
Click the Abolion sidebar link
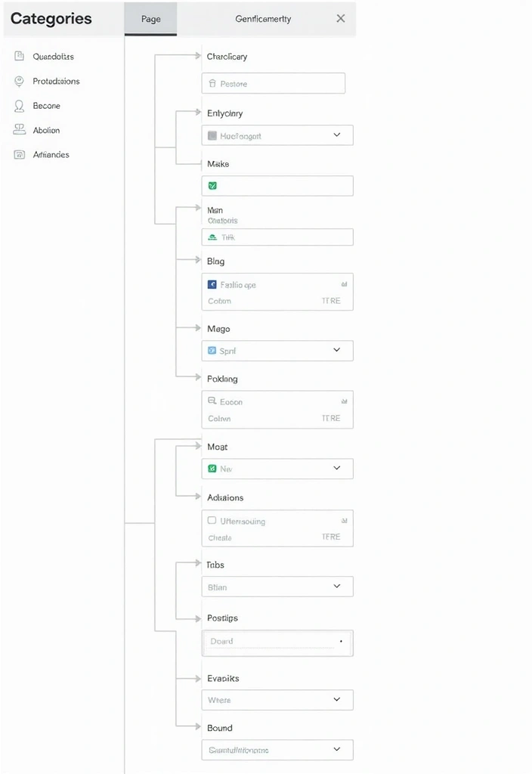46,130
